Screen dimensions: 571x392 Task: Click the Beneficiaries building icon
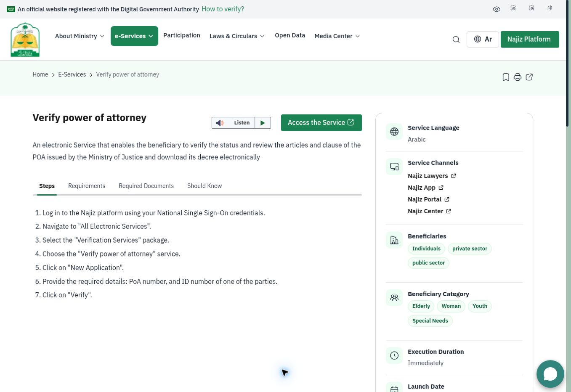click(394, 240)
